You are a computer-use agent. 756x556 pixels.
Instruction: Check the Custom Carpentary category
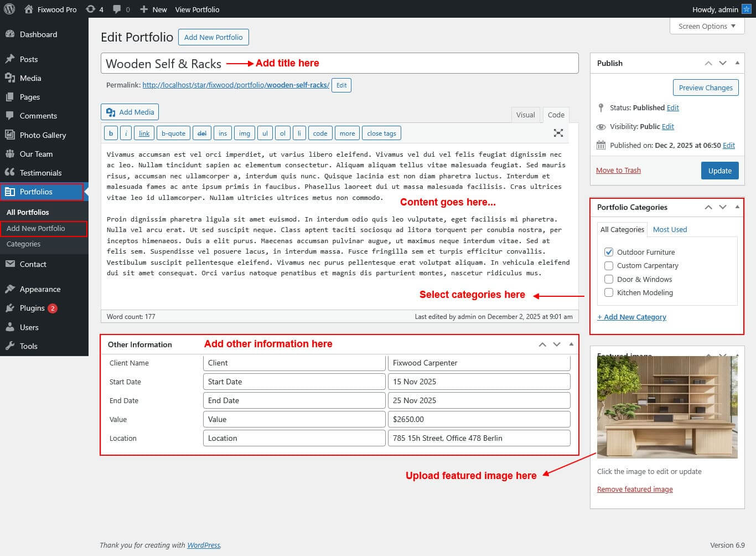pos(609,266)
